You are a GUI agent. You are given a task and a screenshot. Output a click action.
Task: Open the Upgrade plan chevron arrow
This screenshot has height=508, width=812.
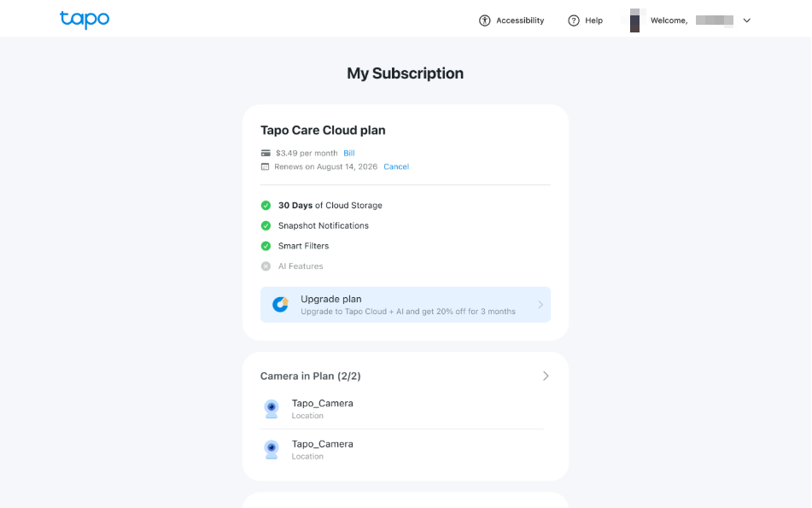coord(540,305)
